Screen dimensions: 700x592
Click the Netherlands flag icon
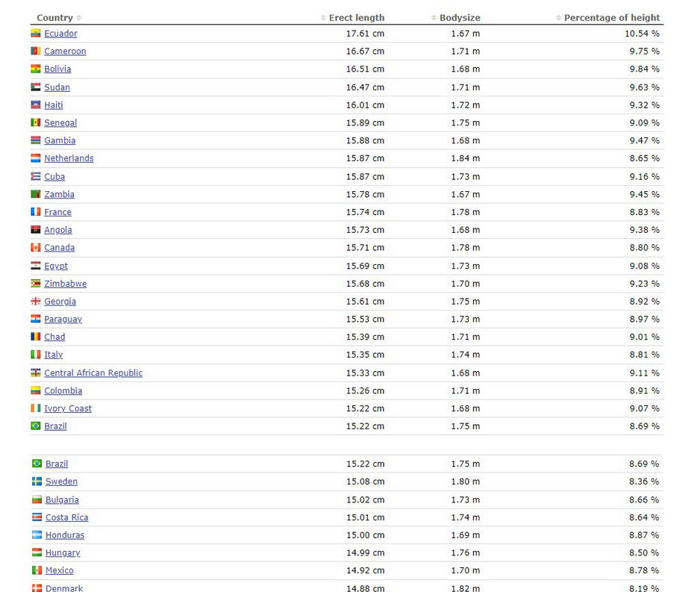[x=35, y=158]
